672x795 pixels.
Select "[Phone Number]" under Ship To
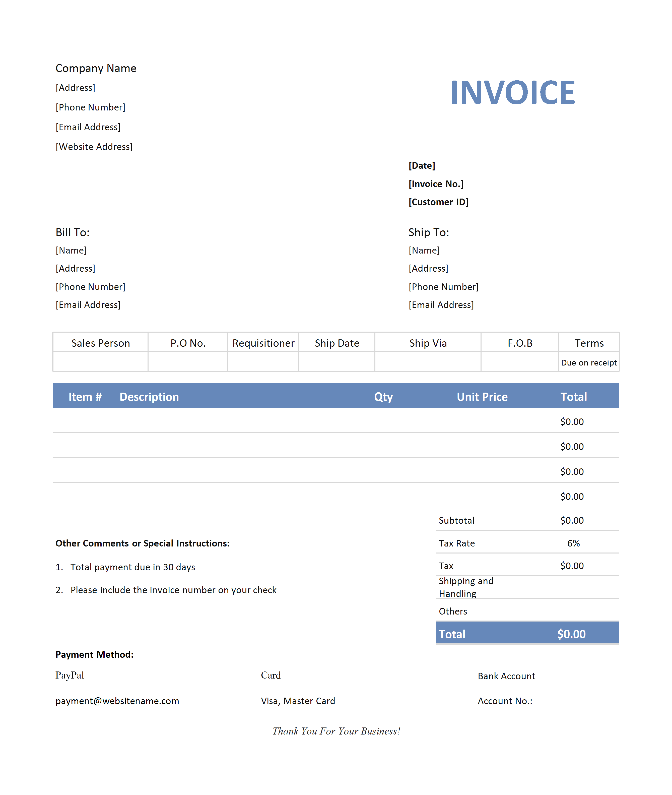pyautogui.click(x=443, y=287)
